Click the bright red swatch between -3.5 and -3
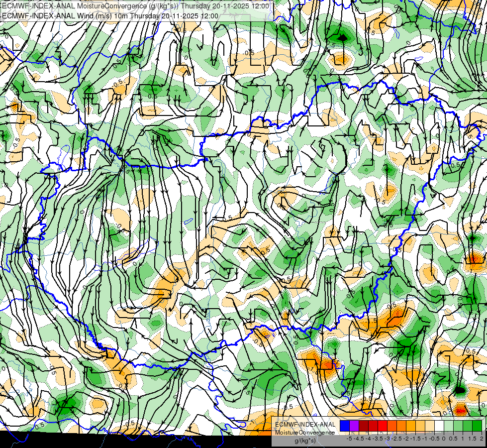487x448 pixels. pyautogui.click(x=383, y=426)
